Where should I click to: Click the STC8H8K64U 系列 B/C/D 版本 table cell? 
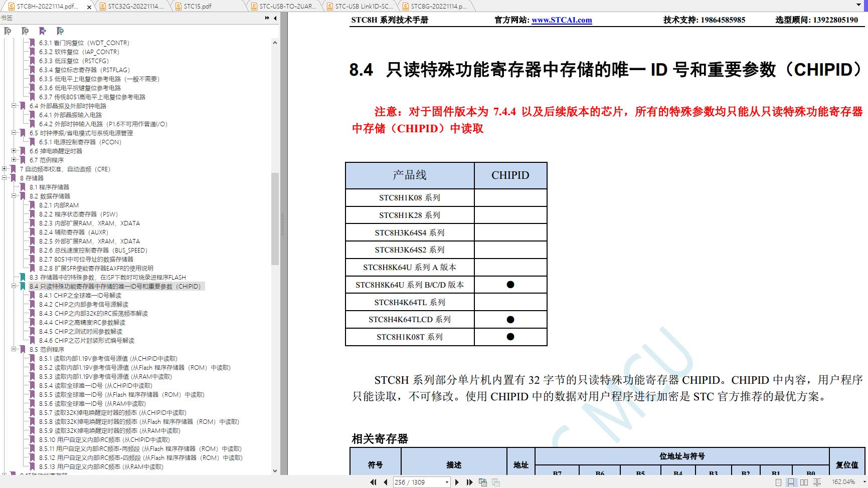pyautogui.click(x=410, y=285)
